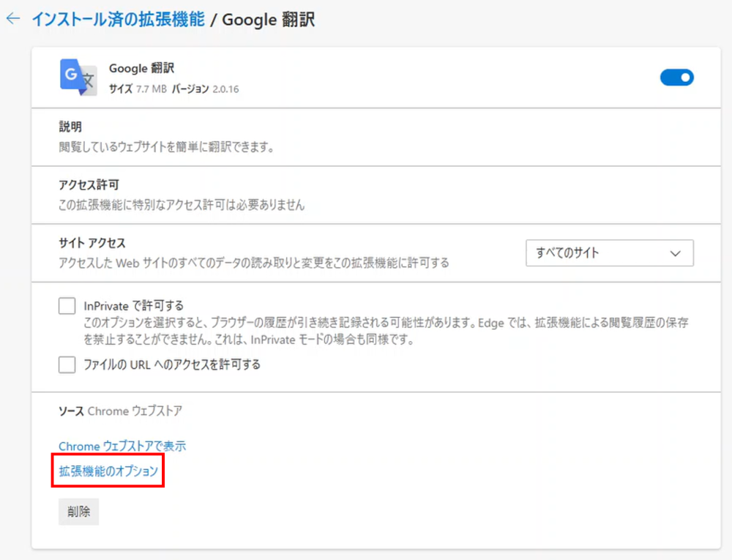Click the バージョン 2.0.16 text
Screen dimensions: 732x560
pos(205,89)
